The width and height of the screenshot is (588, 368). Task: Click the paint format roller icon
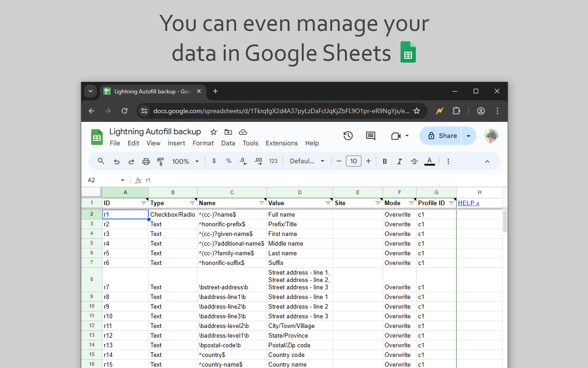click(x=160, y=161)
